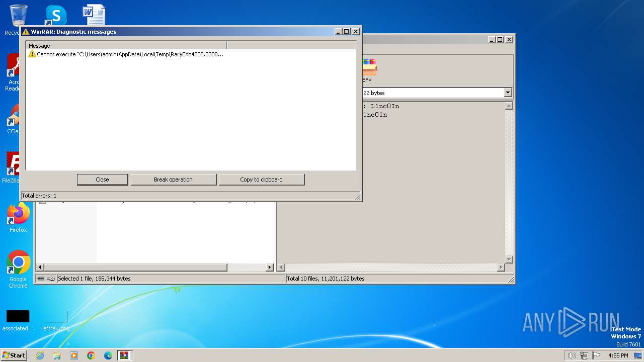Image resolution: width=644 pixels, height=362 pixels.
Task: Maximize the Diagnostic messages dialog
Action: tap(347, 31)
